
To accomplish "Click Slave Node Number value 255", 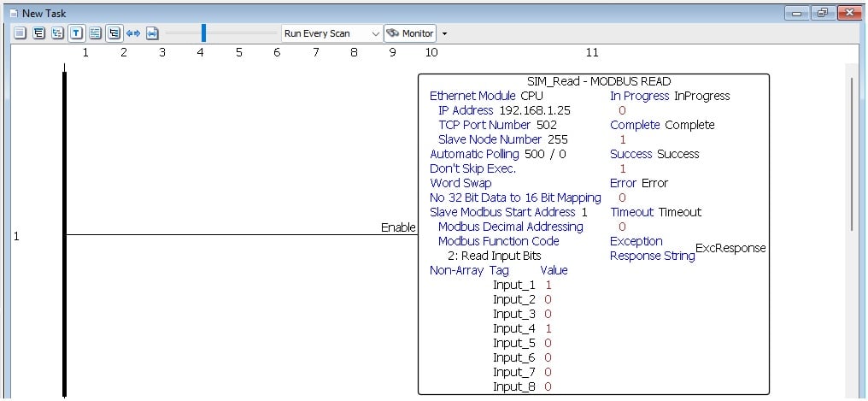I will 557,139.
